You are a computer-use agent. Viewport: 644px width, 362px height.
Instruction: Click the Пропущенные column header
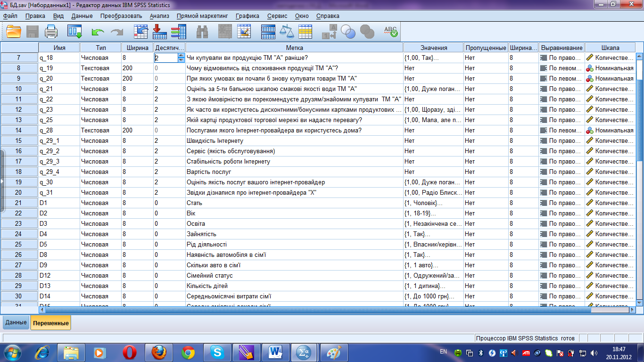point(486,48)
